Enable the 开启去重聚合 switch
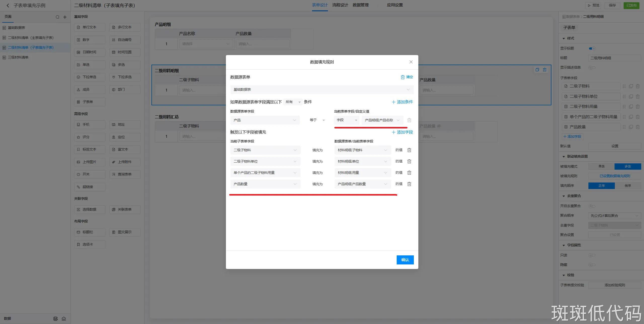 click(592, 206)
